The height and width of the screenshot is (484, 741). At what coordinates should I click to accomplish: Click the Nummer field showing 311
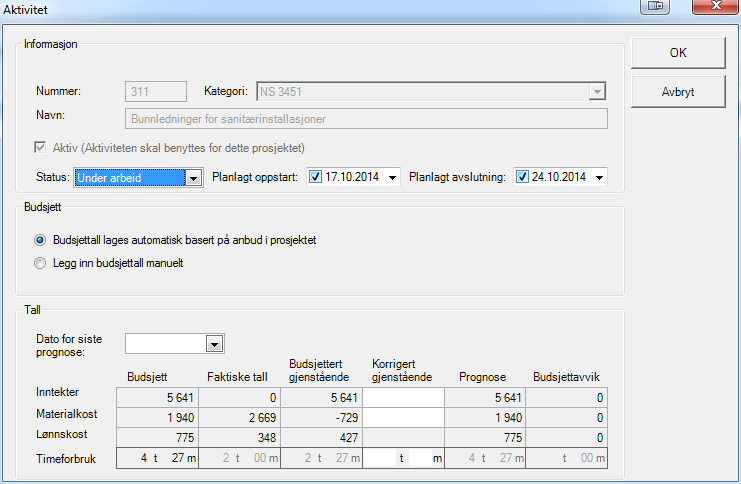point(156,91)
